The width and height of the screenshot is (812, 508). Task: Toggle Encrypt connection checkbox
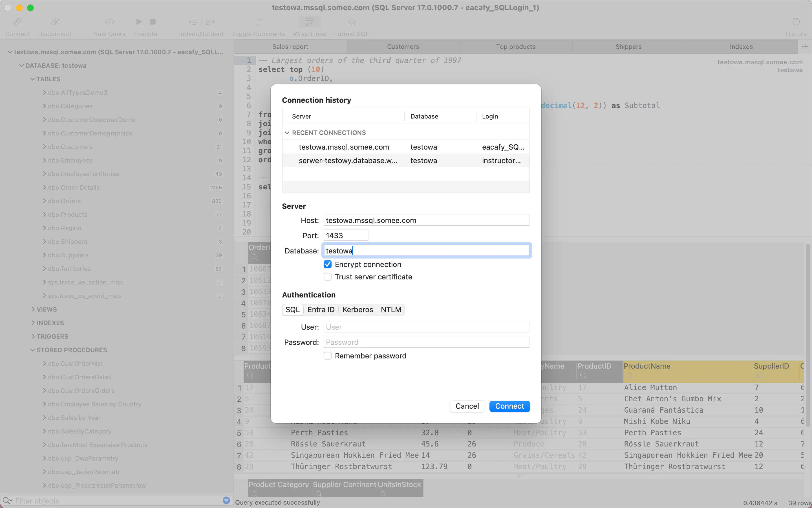coord(328,264)
